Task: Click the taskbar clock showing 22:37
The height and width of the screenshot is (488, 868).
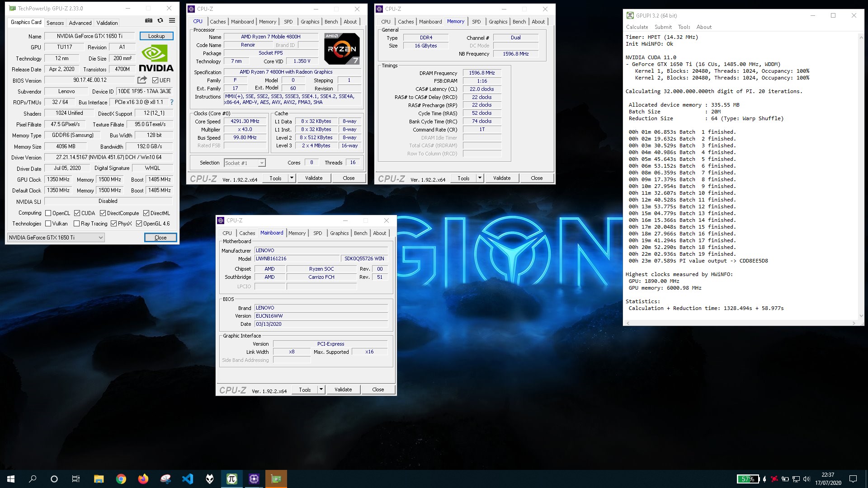Action: [x=828, y=479]
